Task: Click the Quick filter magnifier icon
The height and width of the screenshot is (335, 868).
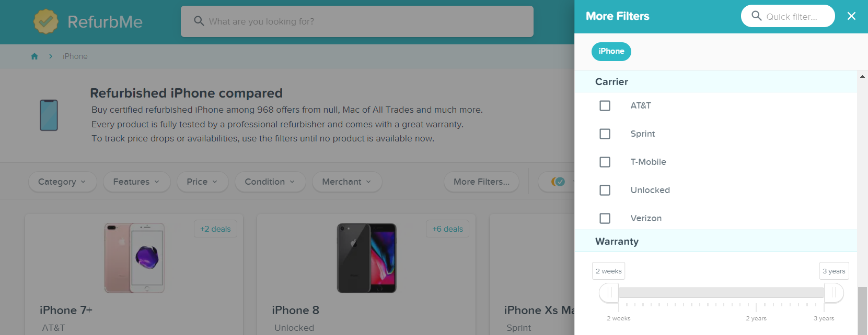Action: pos(756,16)
